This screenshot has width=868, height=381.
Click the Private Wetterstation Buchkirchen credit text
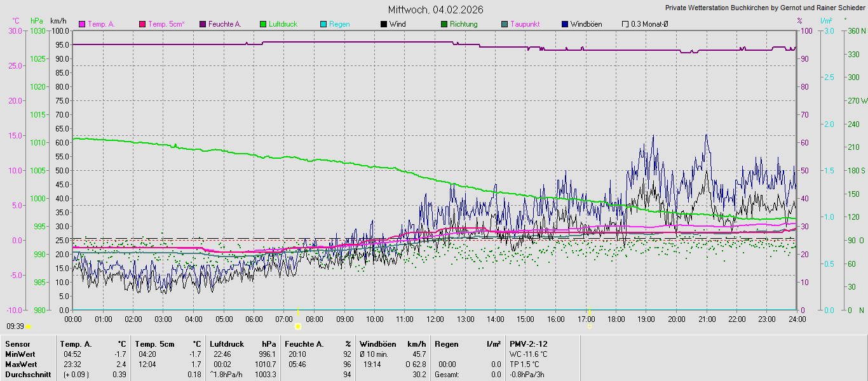pos(764,8)
